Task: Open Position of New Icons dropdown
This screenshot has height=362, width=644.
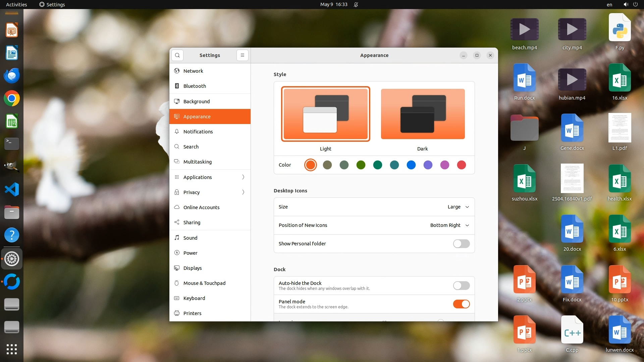Action: (449, 225)
